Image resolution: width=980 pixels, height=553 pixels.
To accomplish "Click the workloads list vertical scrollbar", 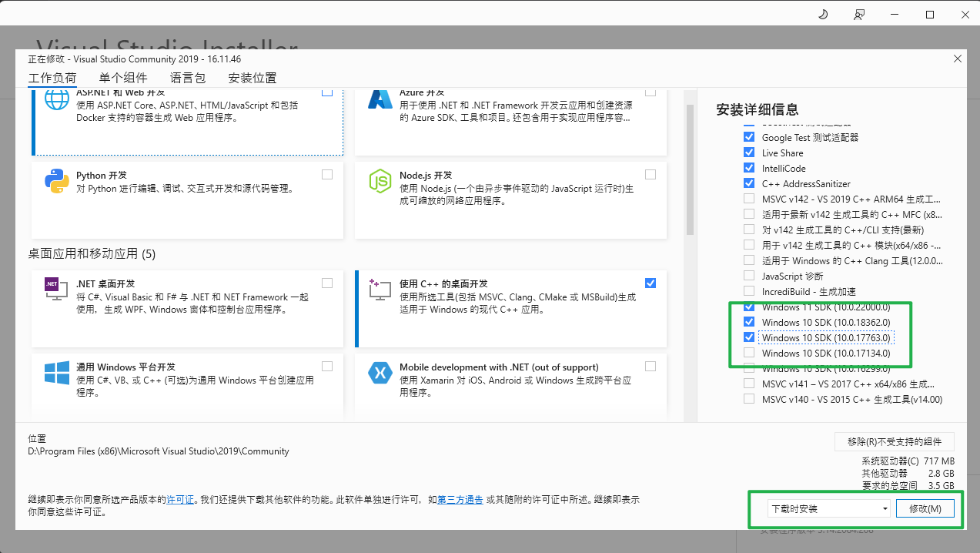I will (690, 169).
